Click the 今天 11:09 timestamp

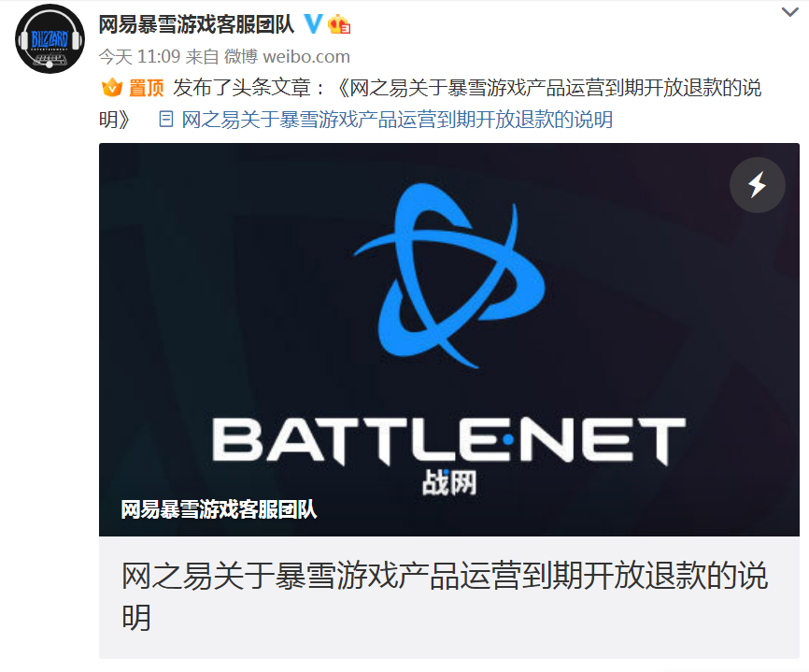(x=139, y=56)
